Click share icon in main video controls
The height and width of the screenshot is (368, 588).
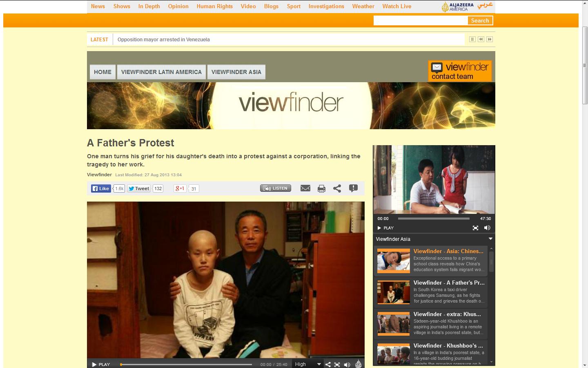coord(328,364)
